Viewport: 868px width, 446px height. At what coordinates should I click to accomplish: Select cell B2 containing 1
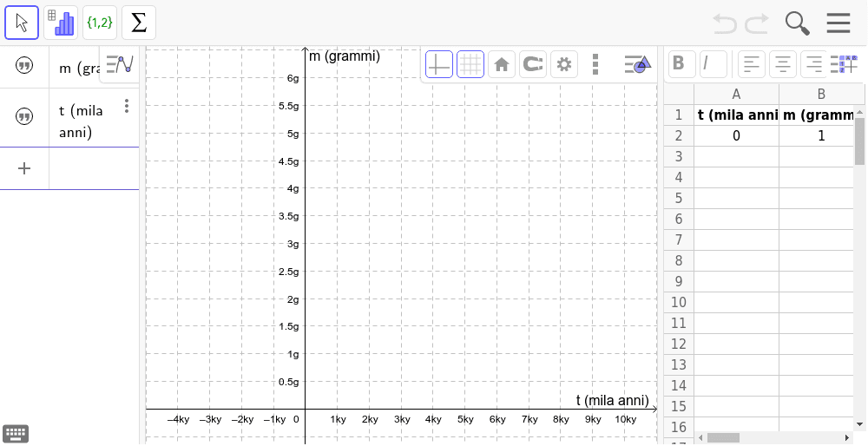[817, 135]
